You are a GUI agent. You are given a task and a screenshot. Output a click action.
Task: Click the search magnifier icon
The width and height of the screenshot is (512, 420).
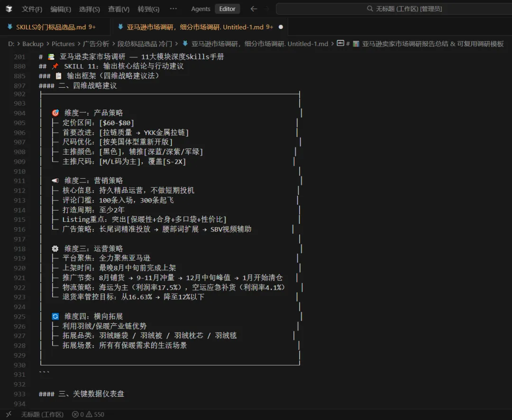pyautogui.click(x=370, y=9)
